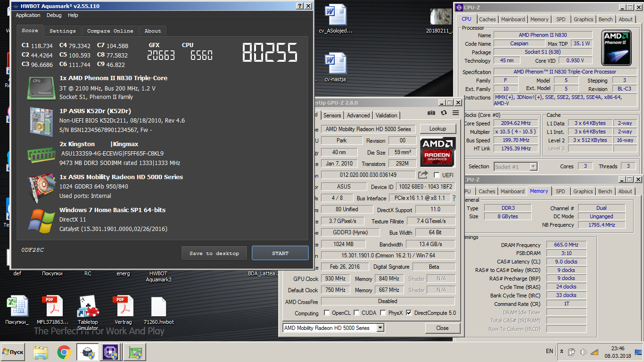The height and width of the screenshot is (362, 644).
Task: Click the Windows logo icon in Aquamark
Action: (41, 220)
